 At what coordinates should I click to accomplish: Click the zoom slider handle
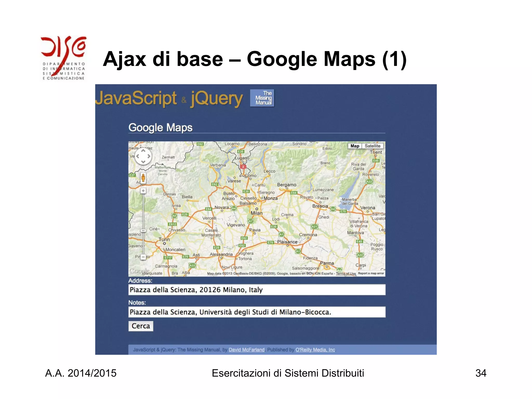point(143,231)
